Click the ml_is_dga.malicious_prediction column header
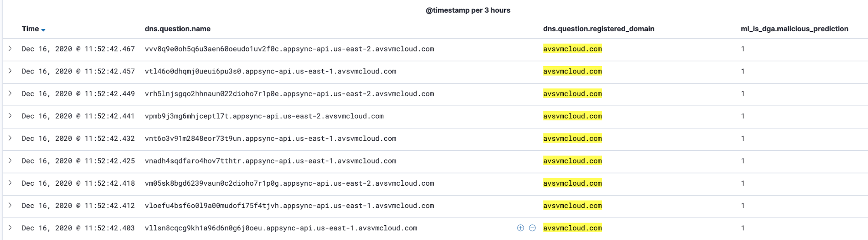The image size is (868, 240). coord(794,29)
